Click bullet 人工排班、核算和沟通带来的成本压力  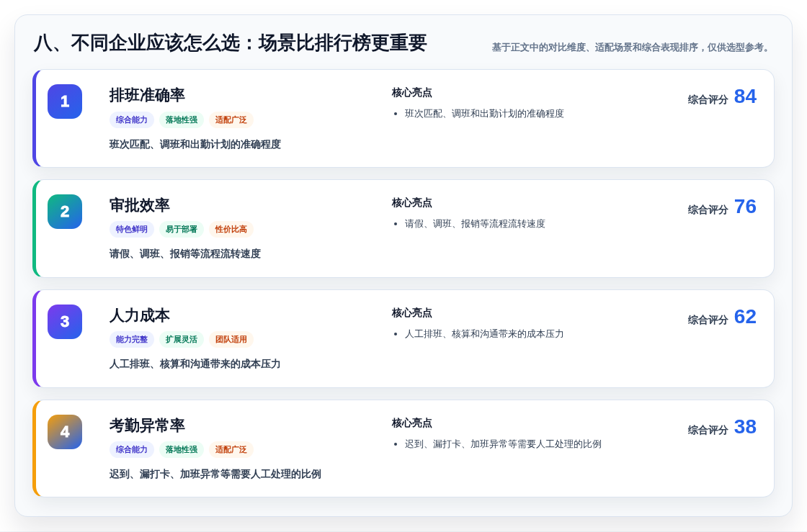tap(484, 333)
